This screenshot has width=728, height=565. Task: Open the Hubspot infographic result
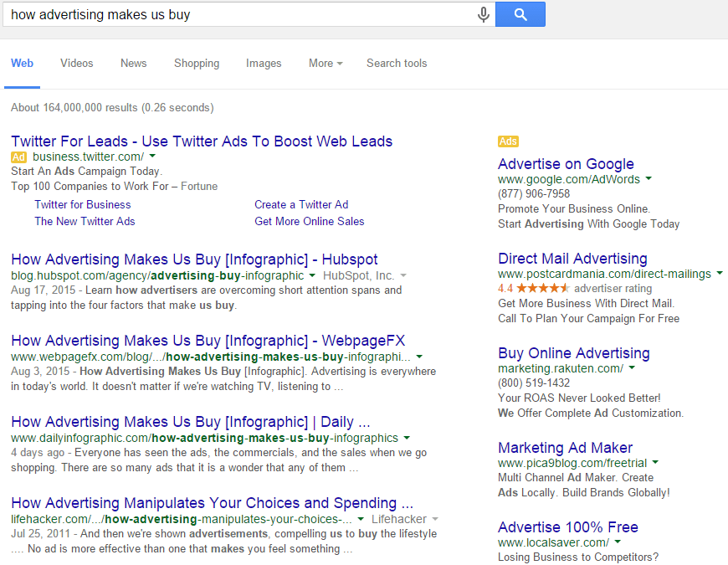194,259
